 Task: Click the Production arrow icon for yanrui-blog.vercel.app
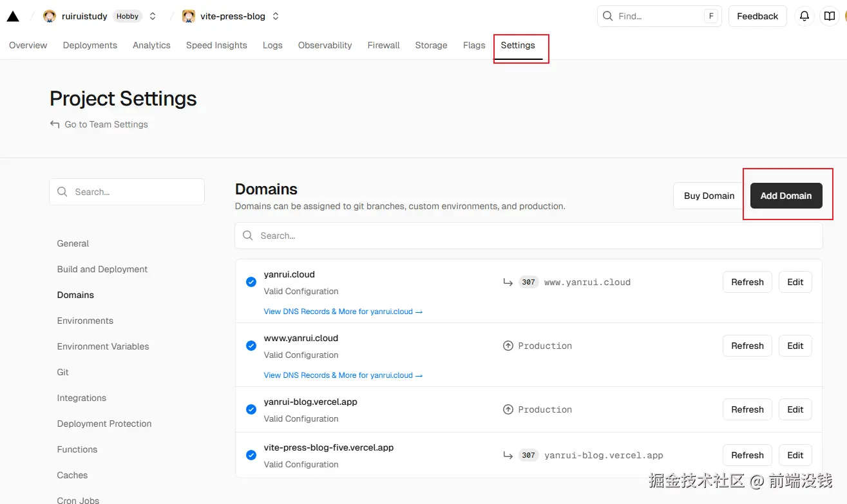(508, 409)
